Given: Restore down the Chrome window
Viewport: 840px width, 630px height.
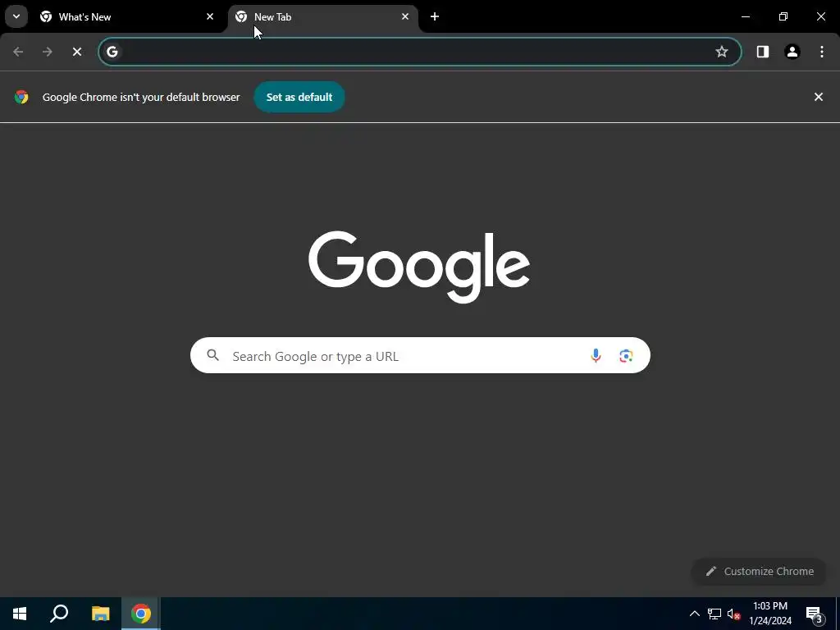Looking at the screenshot, I should 783,16.
